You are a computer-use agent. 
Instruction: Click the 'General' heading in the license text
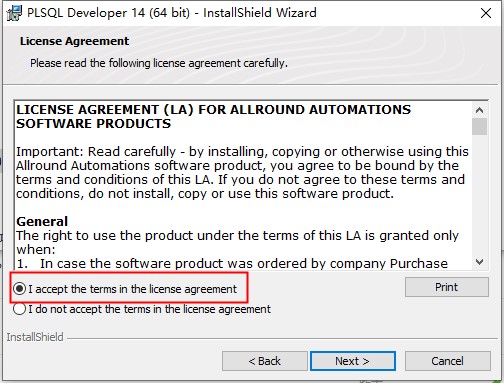tap(42, 222)
